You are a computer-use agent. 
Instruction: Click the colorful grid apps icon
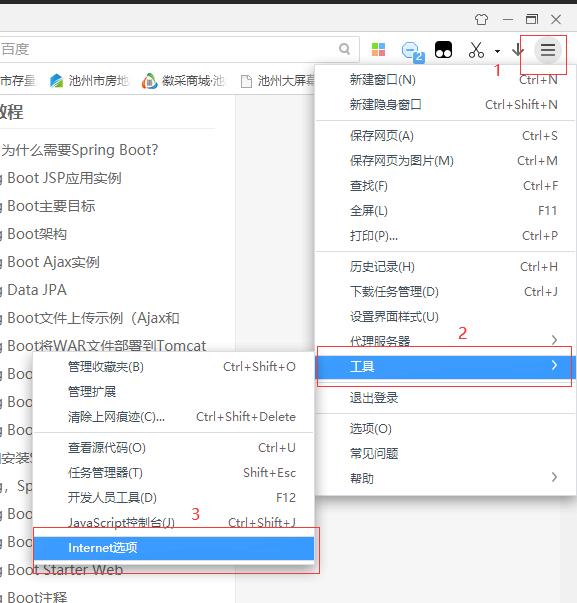point(379,50)
